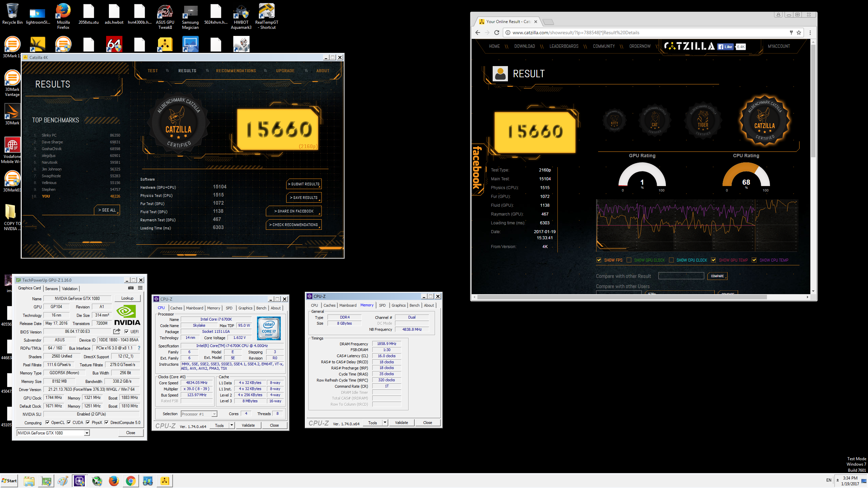Toggle the CUDA checkbox in GPU-Z

(69, 422)
